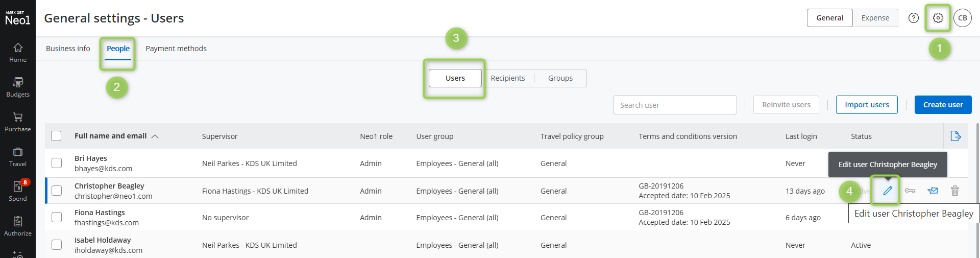Check the box beside Fiona Hastings

[57, 217]
